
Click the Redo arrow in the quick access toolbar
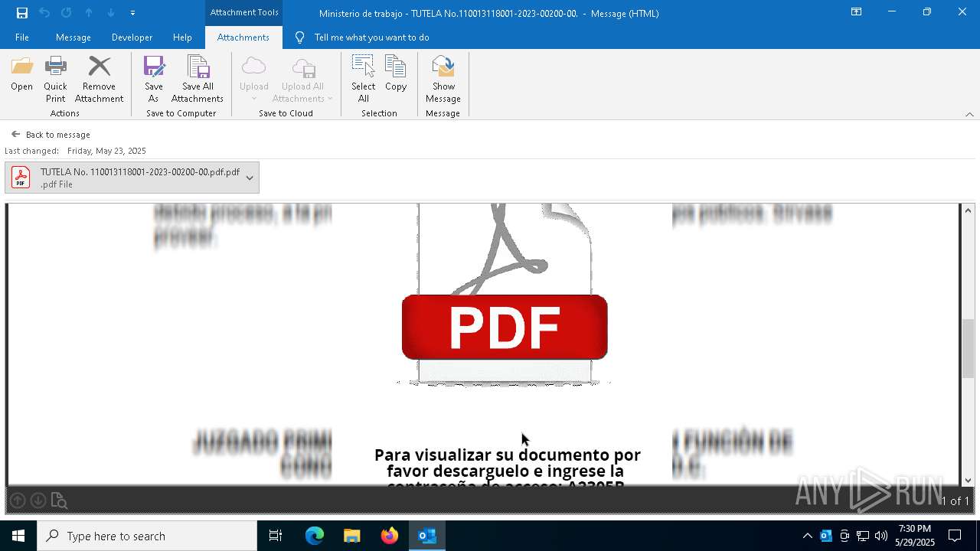[67, 13]
